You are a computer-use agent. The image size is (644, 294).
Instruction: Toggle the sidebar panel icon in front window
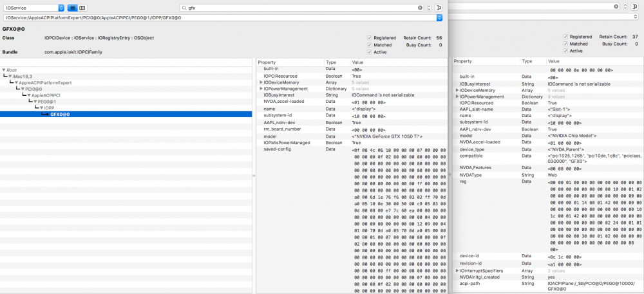[439, 8]
